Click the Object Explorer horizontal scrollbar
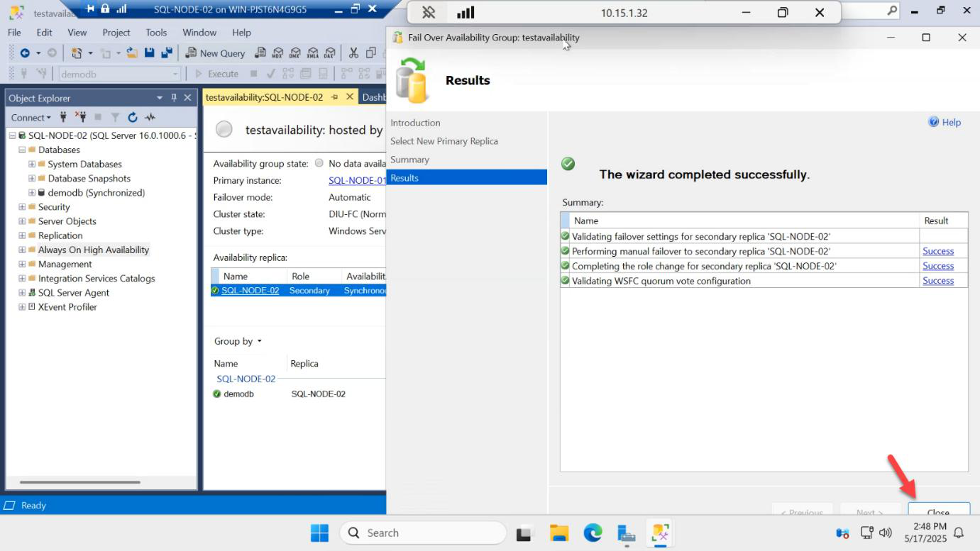The width and height of the screenshot is (980, 551). tap(79, 482)
